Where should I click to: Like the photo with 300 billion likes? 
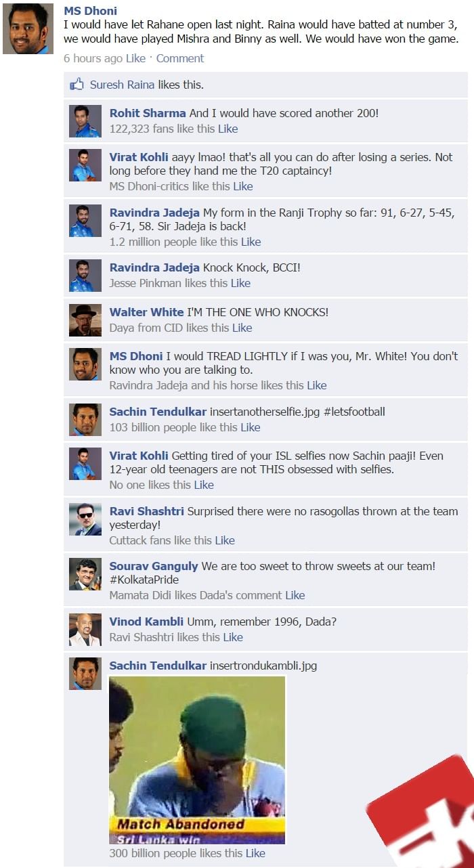click(x=255, y=853)
